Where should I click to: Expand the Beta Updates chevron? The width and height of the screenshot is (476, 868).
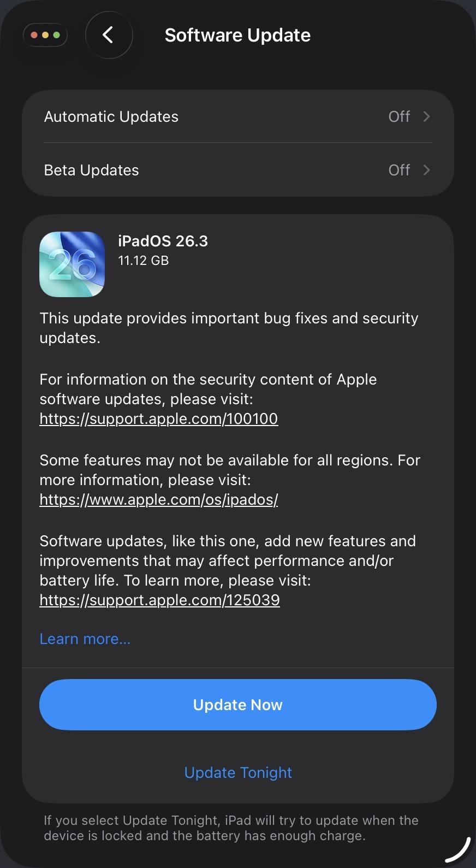[x=426, y=170]
